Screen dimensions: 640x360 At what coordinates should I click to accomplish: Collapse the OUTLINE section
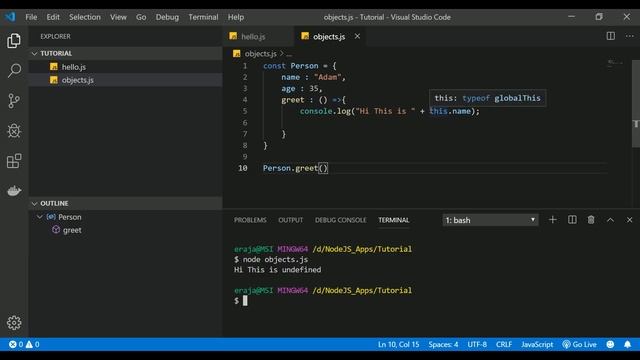(x=125, y=203)
